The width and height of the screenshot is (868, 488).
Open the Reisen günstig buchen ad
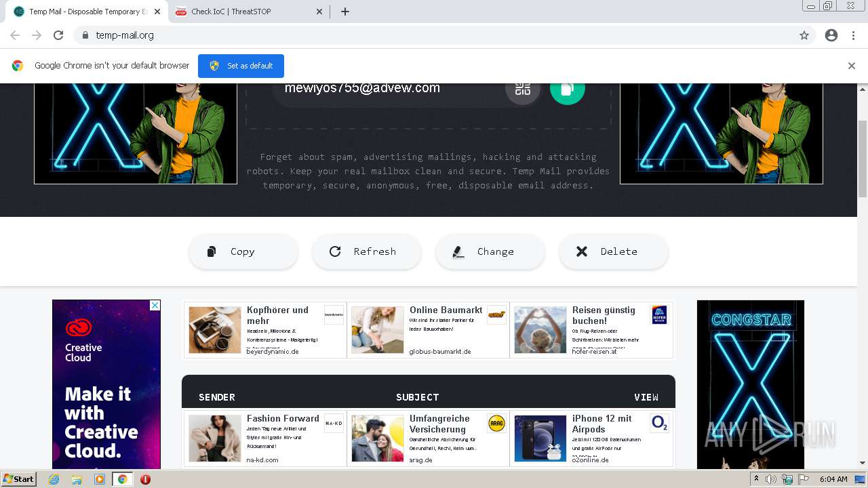pyautogui.click(x=591, y=330)
